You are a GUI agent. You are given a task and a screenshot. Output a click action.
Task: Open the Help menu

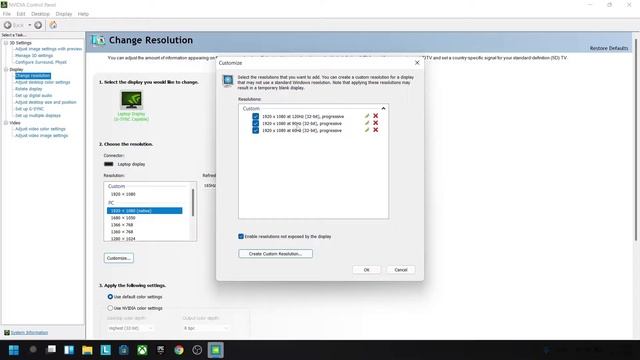coord(83,14)
